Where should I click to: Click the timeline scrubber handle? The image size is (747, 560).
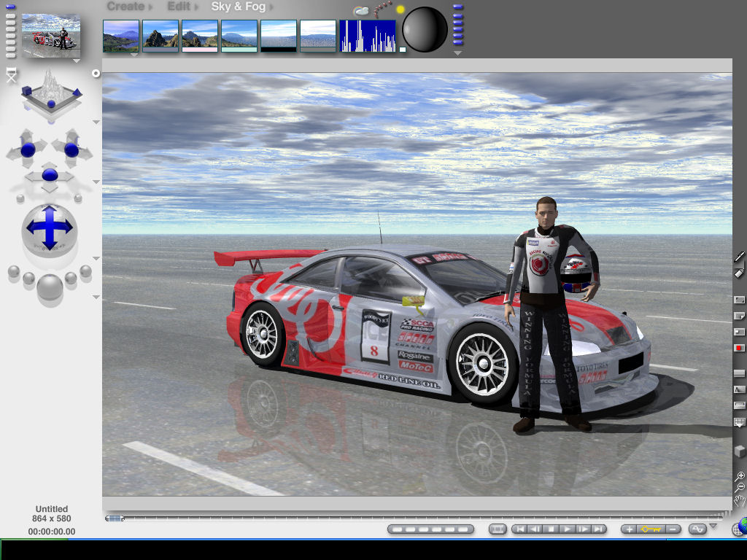[x=115, y=518]
